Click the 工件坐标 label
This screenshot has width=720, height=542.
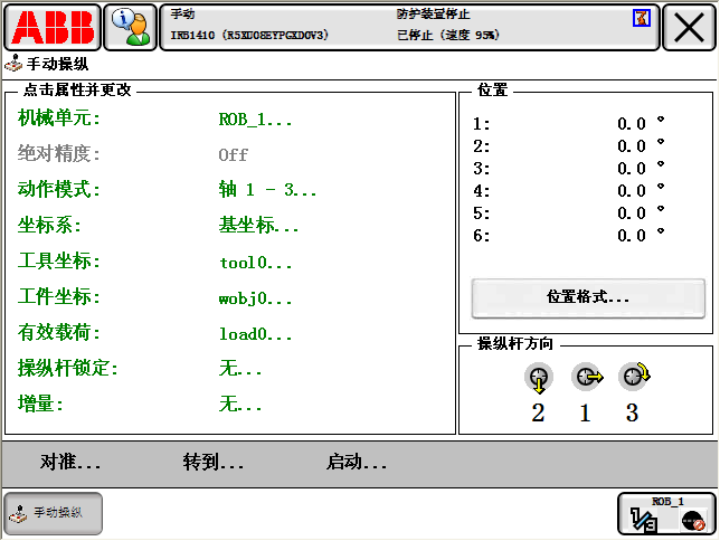[x=59, y=297]
